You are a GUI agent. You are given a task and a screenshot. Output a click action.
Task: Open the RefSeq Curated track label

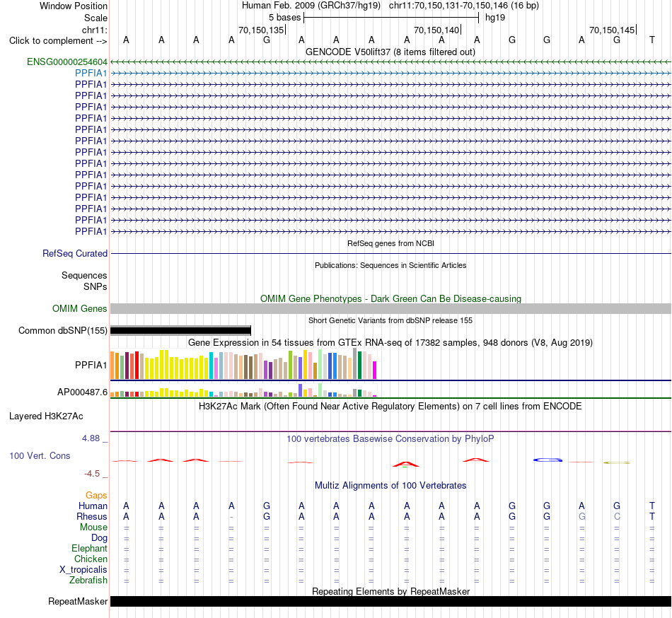(75, 254)
